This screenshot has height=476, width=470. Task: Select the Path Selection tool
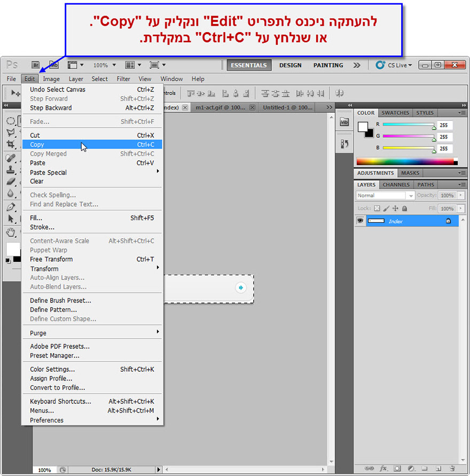(x=11, y=219)
